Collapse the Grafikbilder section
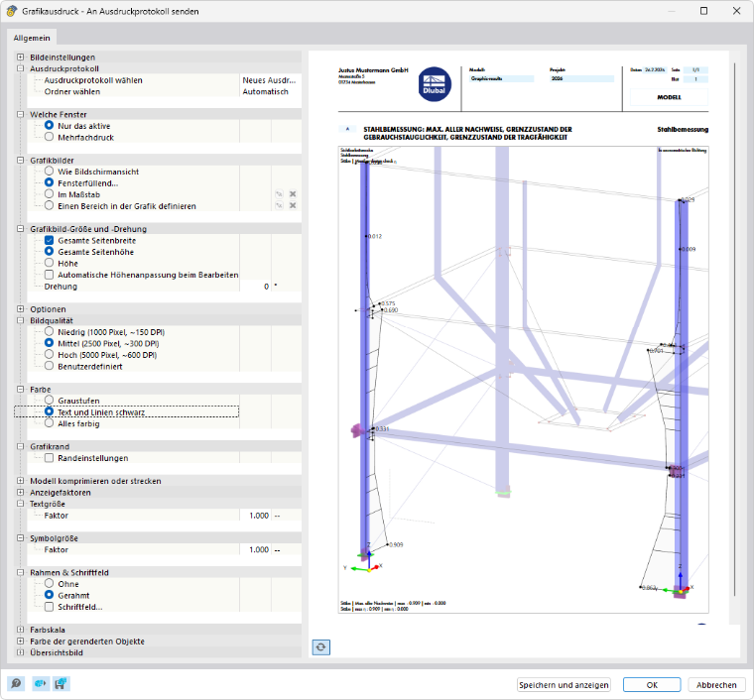This screenshot has width=754, height=700. click(x=20, y=160)
